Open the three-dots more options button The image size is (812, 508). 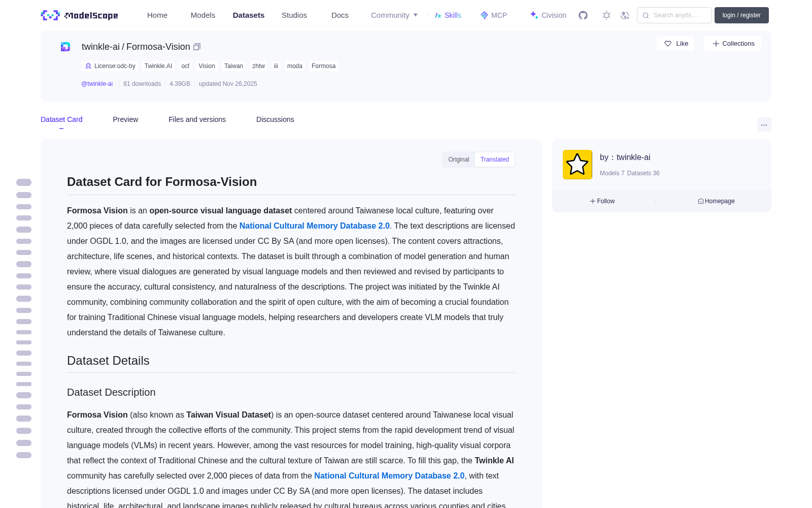tap(764, 124)
